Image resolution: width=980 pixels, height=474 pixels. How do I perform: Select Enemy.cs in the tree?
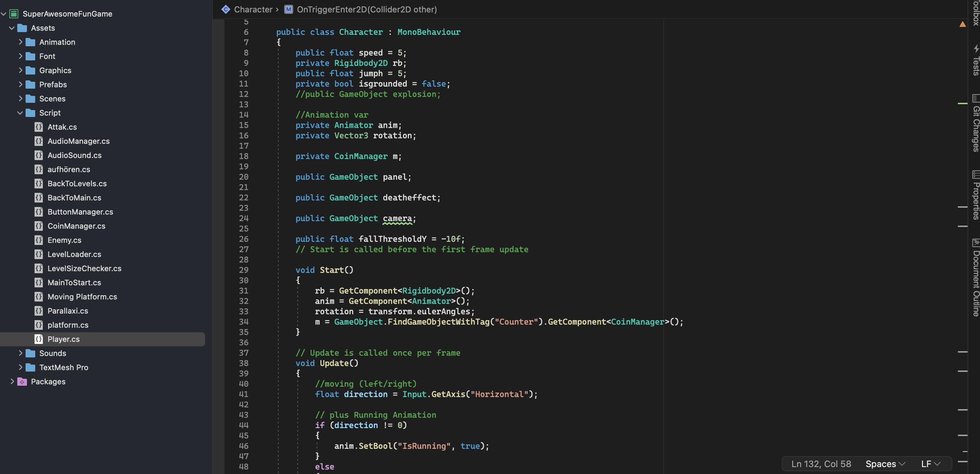pos(64,240)
